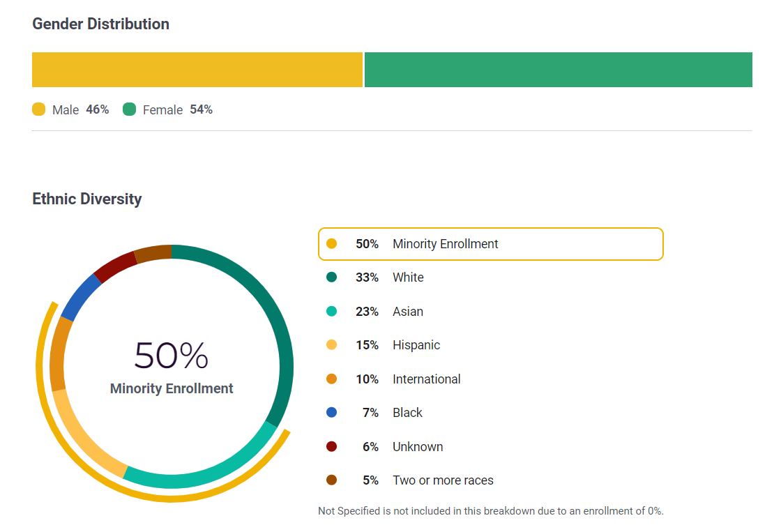Choose the International 10% legend entry
Image resolution: width=781 pixels, height=532 pixels.
pyautogui.click(x=426, y=379)
